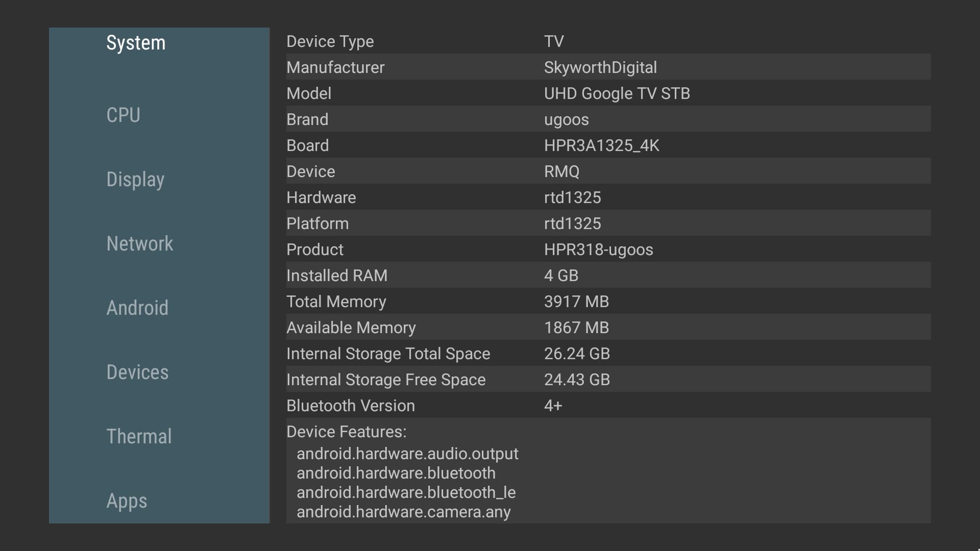Open the Apps tab

tap(127, 501)
